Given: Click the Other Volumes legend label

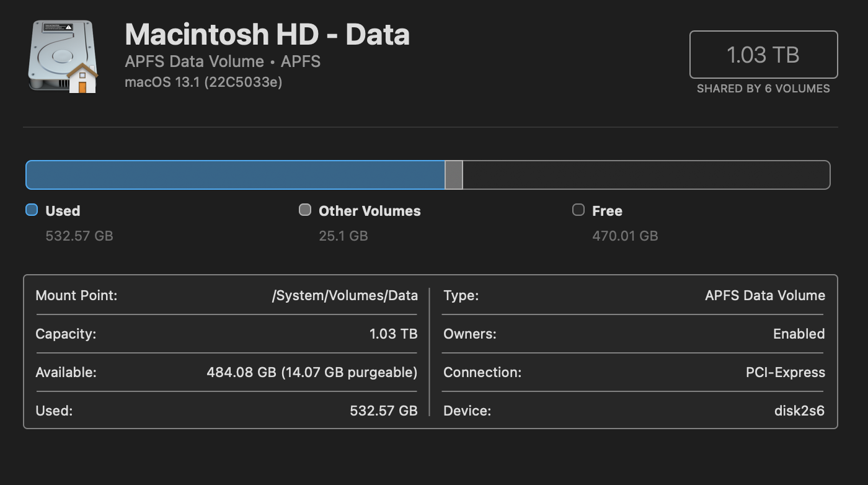Looking at the screenshot, I should point(370,211).
